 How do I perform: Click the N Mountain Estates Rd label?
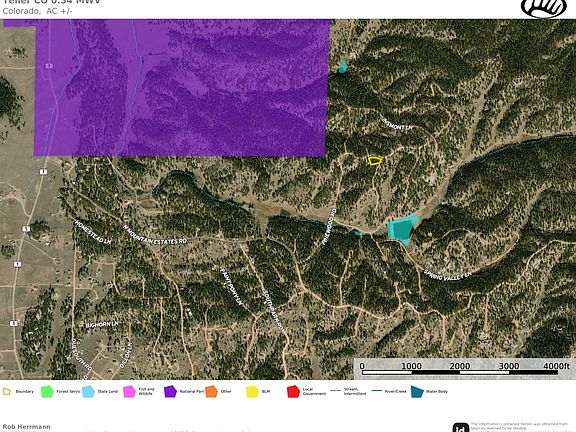click(x=155, y=235)
